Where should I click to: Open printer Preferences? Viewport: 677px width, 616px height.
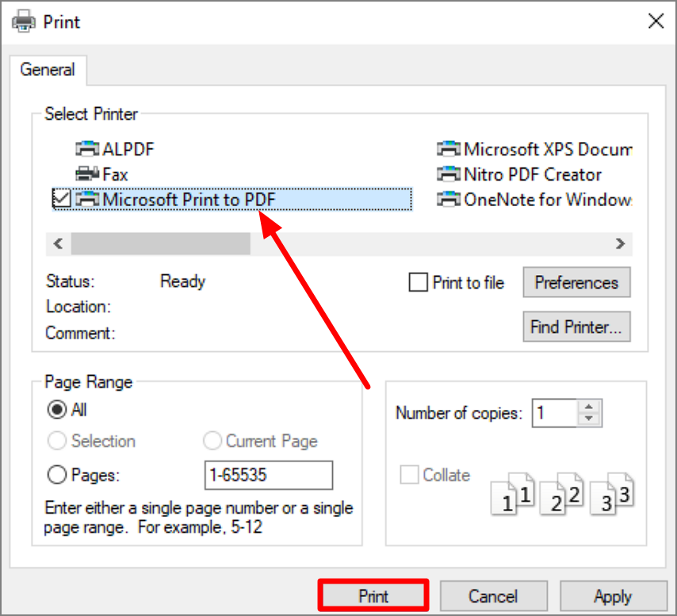576,282
